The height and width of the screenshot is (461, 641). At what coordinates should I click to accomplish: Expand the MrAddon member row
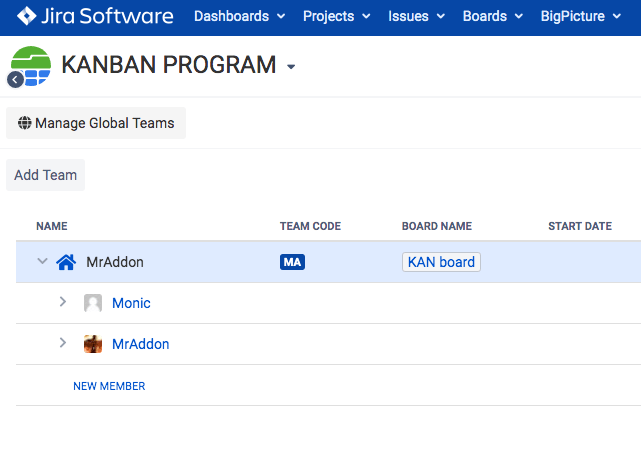click(62, 343)
